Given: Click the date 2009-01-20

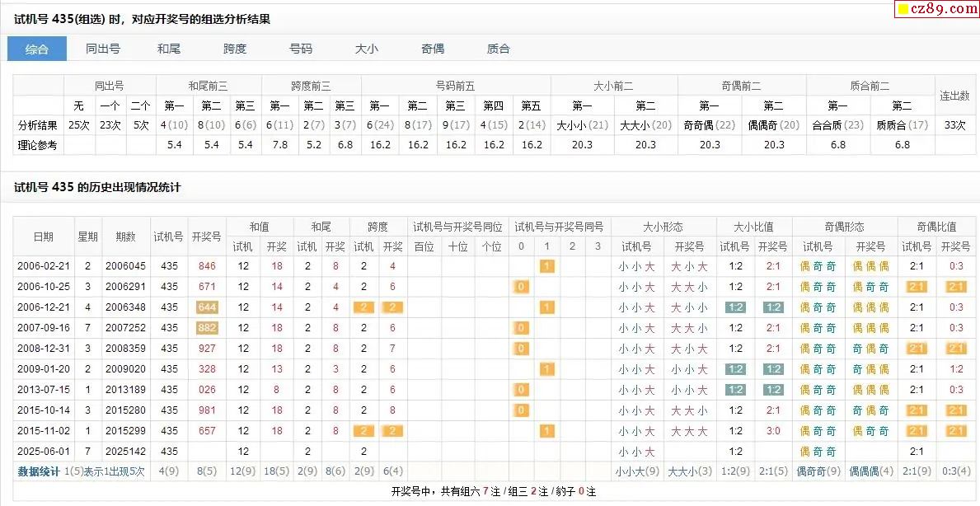Looking at the screenshot, I should (x=44, y=369).
